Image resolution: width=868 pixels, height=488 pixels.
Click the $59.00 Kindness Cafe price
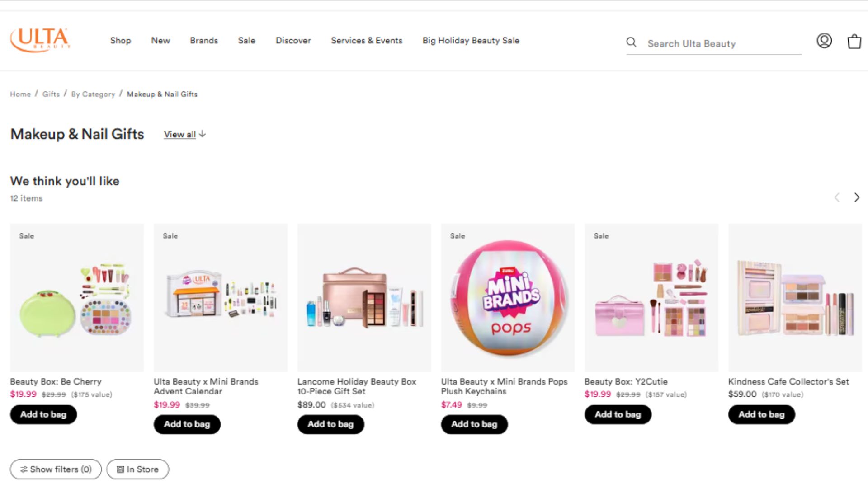coord(742,394)
